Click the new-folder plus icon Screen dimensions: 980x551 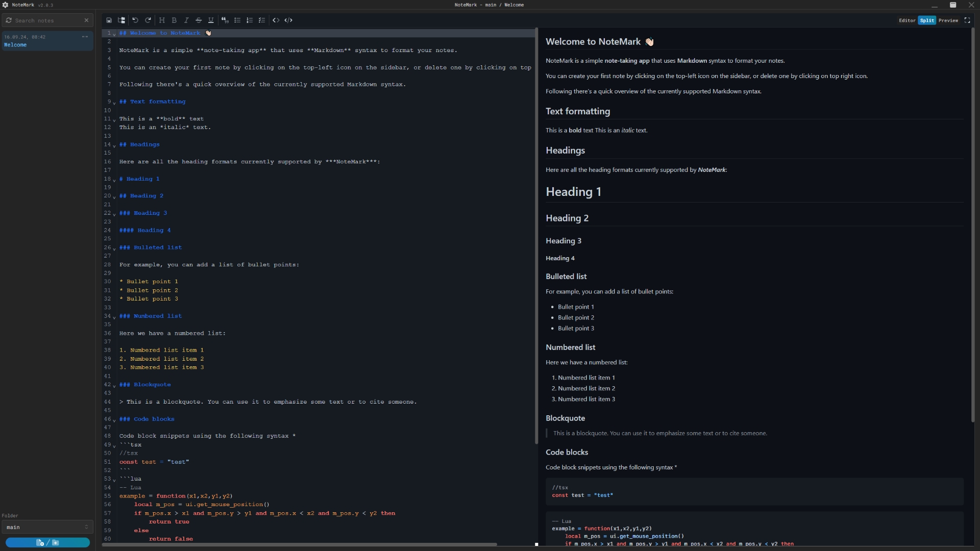coord(56,542)
